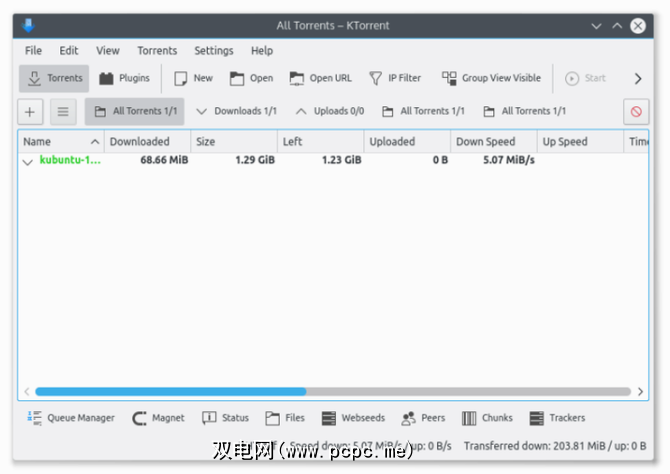The image size is (670, 474).
Task: Expand the toolbar overflow arrow
Action: tap(638, 79)
